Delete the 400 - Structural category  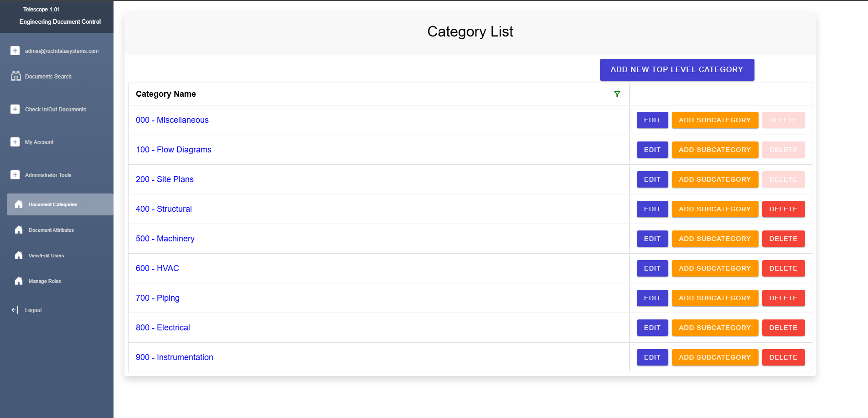point(783,209)
